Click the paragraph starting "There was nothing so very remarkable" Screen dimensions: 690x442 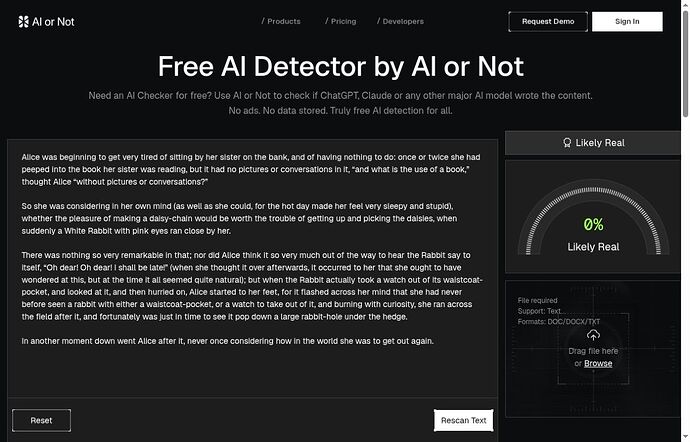click(252, 286)
